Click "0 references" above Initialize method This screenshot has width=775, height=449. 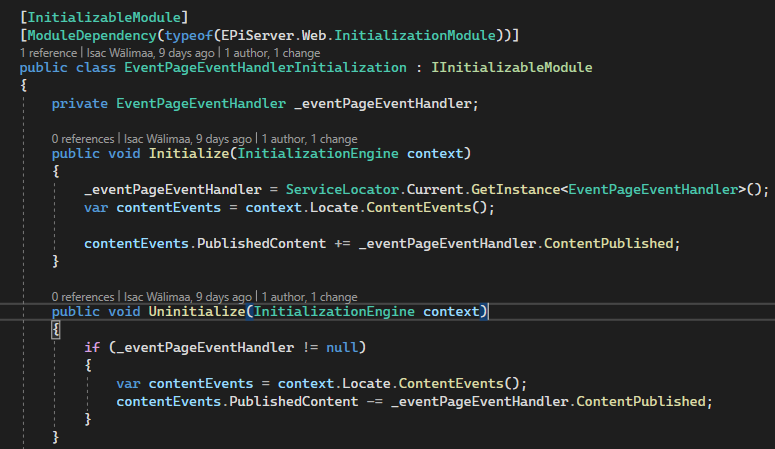pos(83,139)
